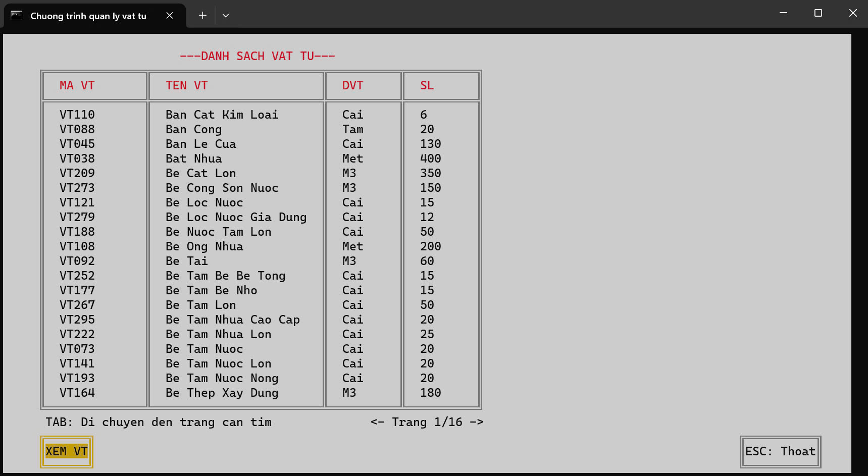Viewport: 868px width, 476px height.
Task: Click item name Be Ong Nhua
Action: [x=205, y=247]
